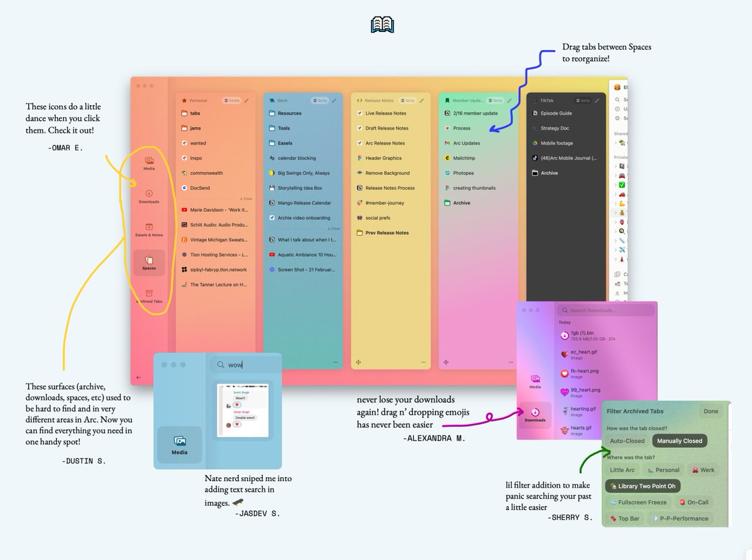752x560 pixels.
Task: Open the three-dot menu under the Work column
Action: click(x=335, y=362)
